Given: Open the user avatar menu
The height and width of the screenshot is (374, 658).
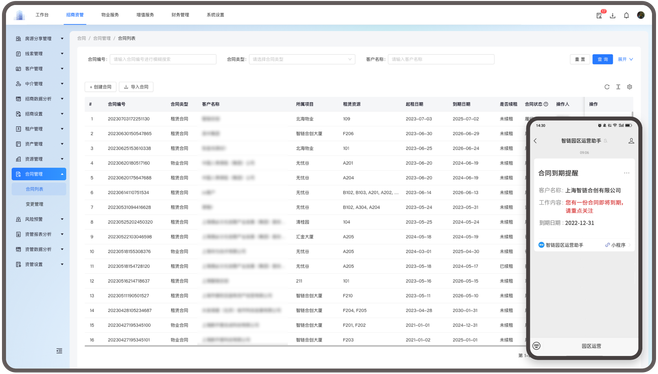Looking at the screenshot, I should pyautogui.click(x=641, y=15).
